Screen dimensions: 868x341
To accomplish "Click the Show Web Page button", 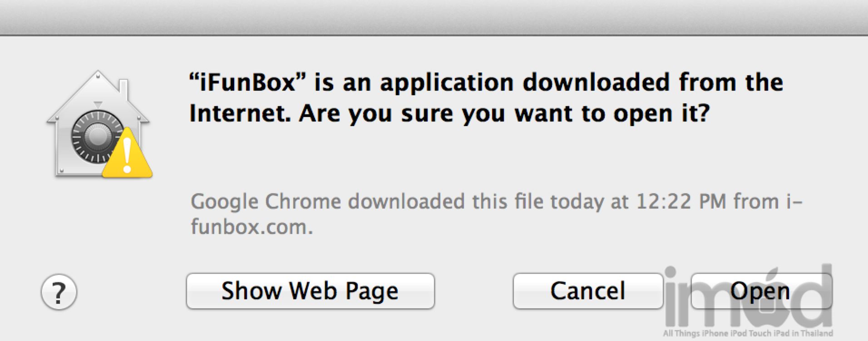I will (x=310, y=291).
